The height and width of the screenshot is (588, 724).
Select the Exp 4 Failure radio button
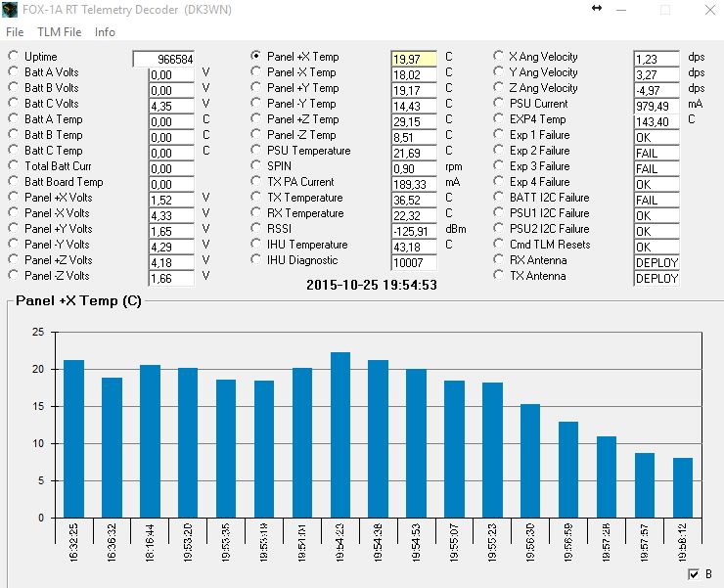[498, 181]
